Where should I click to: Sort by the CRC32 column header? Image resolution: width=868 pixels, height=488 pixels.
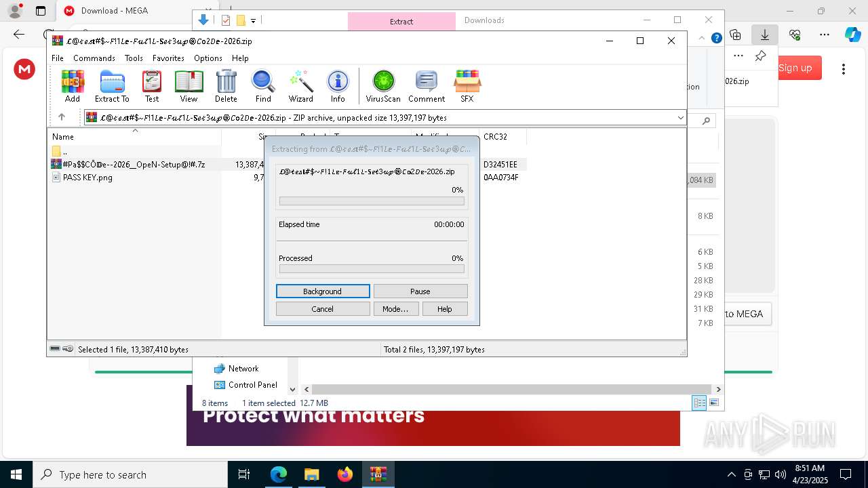click(x=502, y=136)
